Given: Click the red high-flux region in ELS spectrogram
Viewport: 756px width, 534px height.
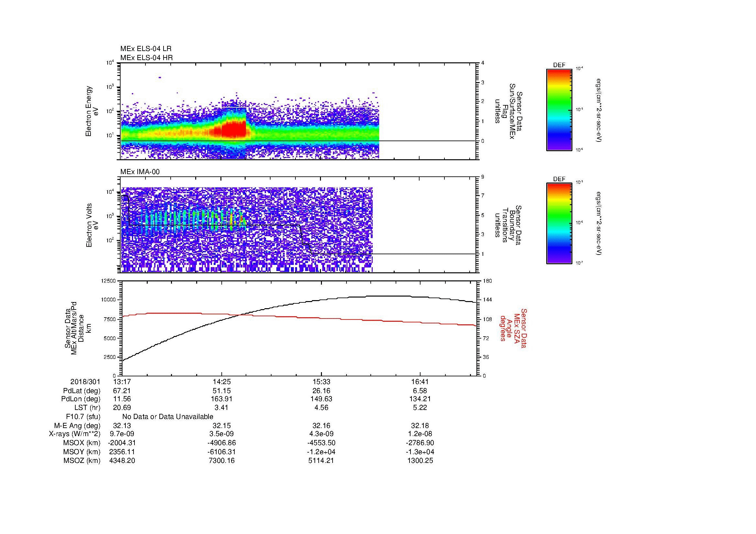Looking at the screenshot, I should tap(233, 129).
